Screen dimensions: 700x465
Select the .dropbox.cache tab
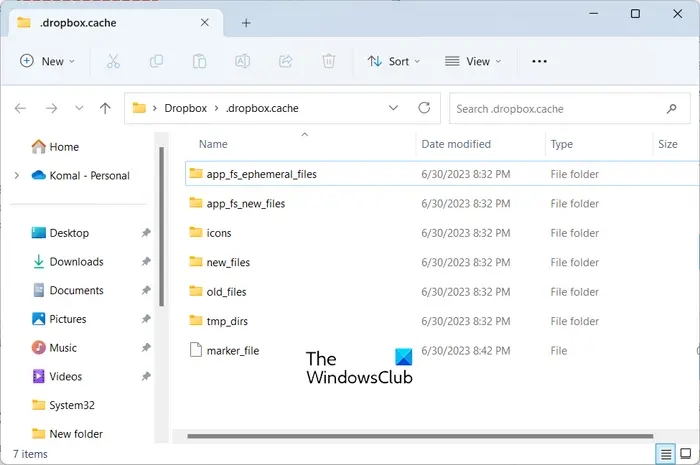pos(115,23)
